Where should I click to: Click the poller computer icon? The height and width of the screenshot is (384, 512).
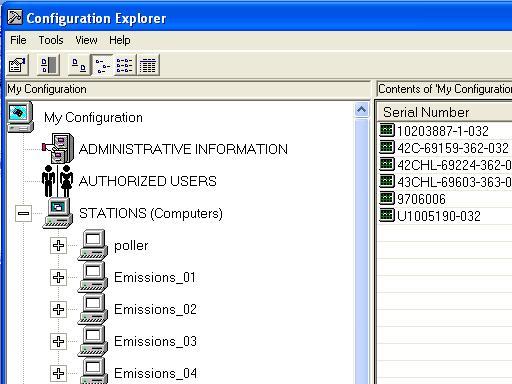(93, 245)
